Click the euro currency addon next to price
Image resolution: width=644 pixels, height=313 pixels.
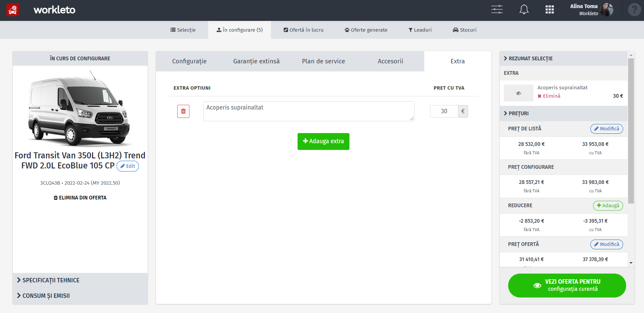tap(463, 111)
